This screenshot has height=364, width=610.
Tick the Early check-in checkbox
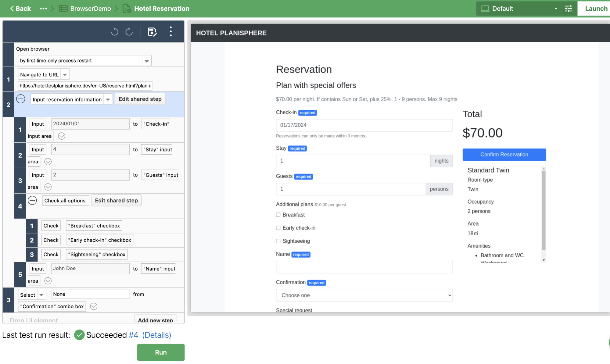(x=278, y=228)
